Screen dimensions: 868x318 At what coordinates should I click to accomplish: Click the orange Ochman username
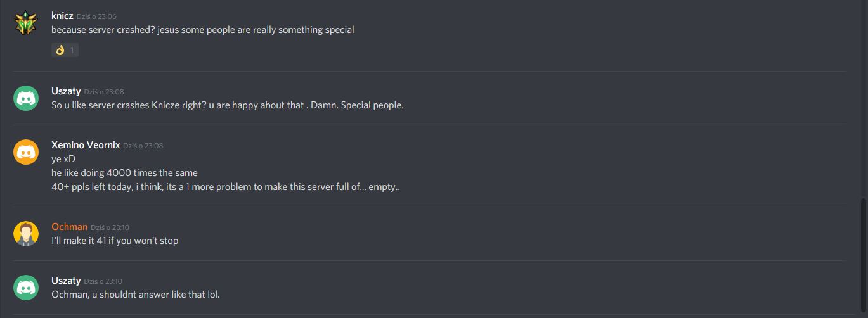[69, 226]
